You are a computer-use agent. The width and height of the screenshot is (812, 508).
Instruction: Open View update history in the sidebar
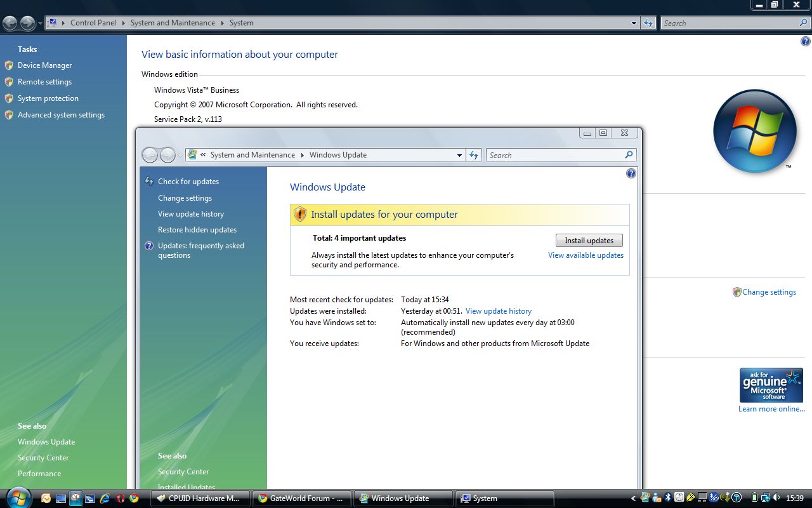[x=191, y=214]
